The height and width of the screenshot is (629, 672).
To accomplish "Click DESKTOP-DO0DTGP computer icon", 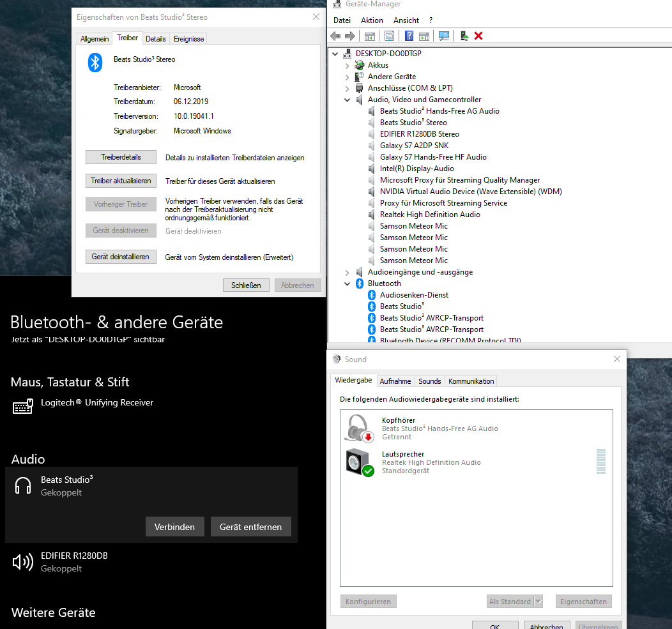I will coord(347,54).
